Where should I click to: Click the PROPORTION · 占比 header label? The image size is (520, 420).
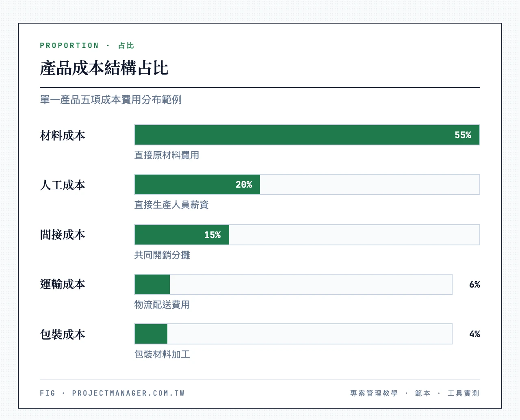point(87,45)
